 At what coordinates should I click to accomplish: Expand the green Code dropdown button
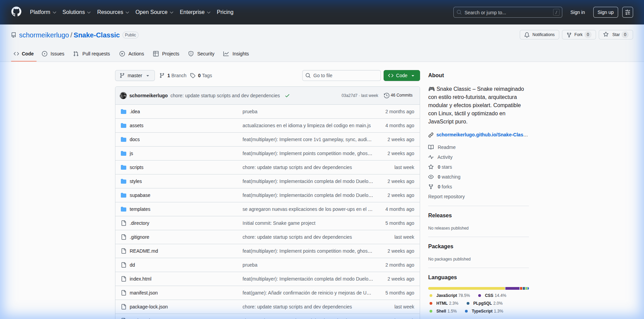(402, 75)
